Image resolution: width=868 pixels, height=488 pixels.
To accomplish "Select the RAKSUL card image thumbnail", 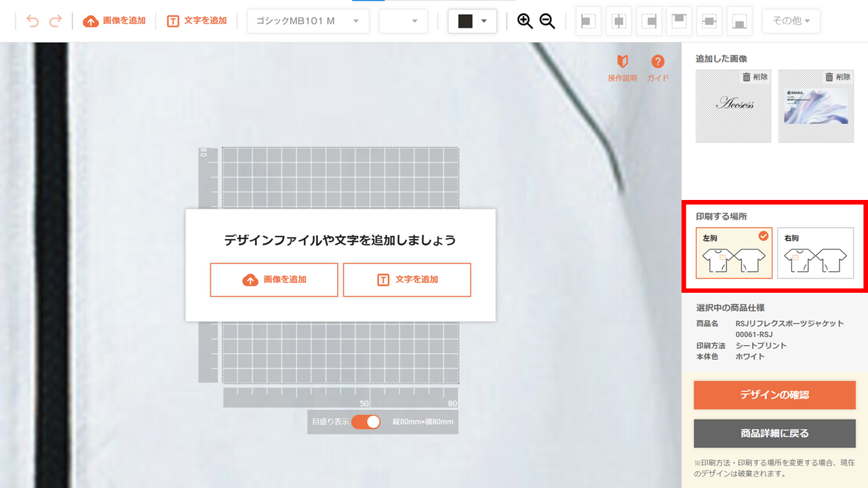I will (x=816, y=106).
